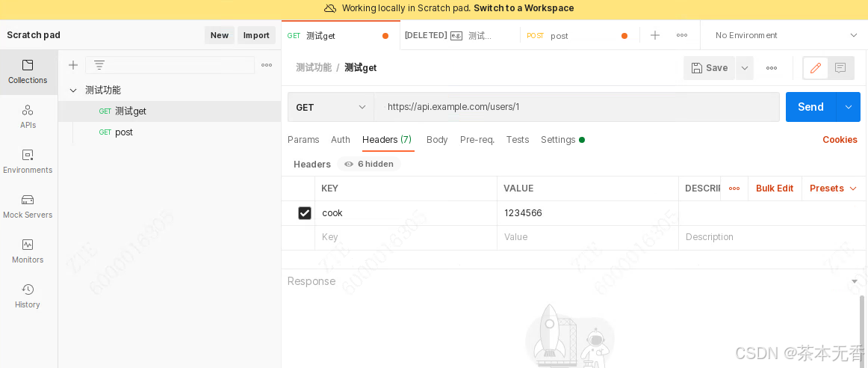Viewport: 868px width, 368px height.
Task: Open the Environments sidebar panel
Action: click(28, 162)
